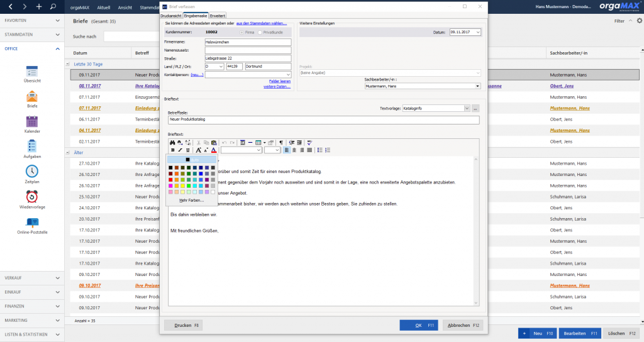Set centered text alignment
Image resolution: width=644 pixels, height=342 pixels.
[294, 150]
